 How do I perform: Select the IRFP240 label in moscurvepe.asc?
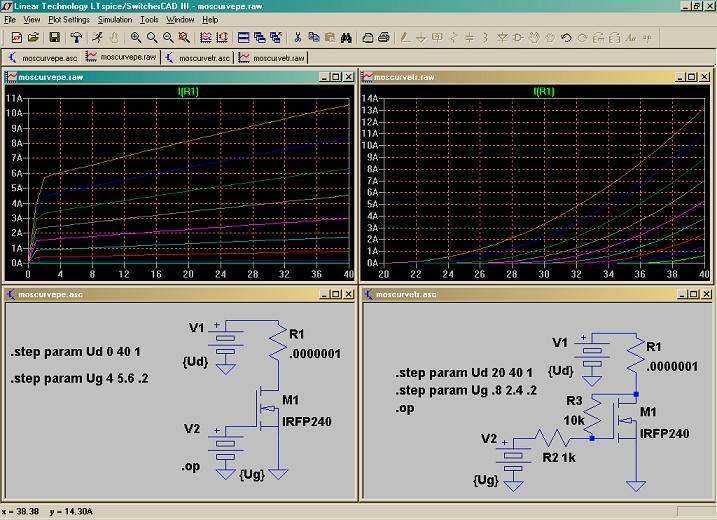(x=307, y=421)
